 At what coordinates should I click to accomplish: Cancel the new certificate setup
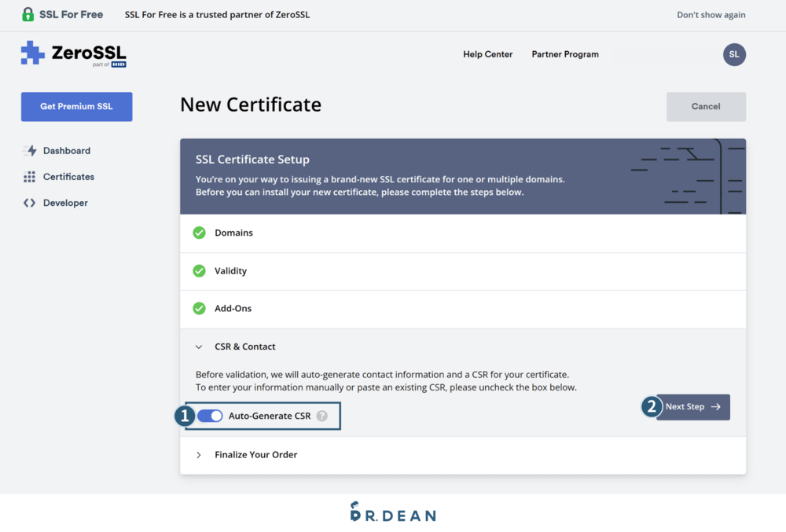[706, 106]
